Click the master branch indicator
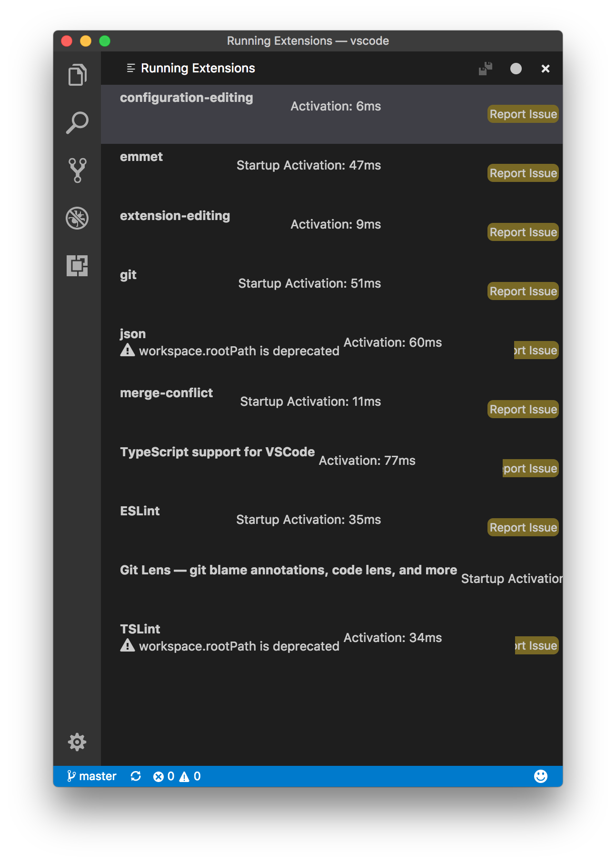616x863 pixels. [92, 776]
